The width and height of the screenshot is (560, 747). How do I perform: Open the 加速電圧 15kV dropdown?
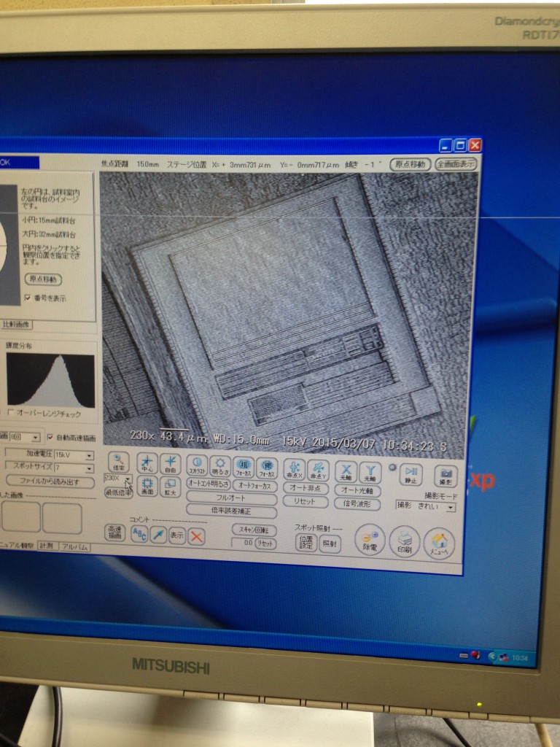[x=74, y=454]
